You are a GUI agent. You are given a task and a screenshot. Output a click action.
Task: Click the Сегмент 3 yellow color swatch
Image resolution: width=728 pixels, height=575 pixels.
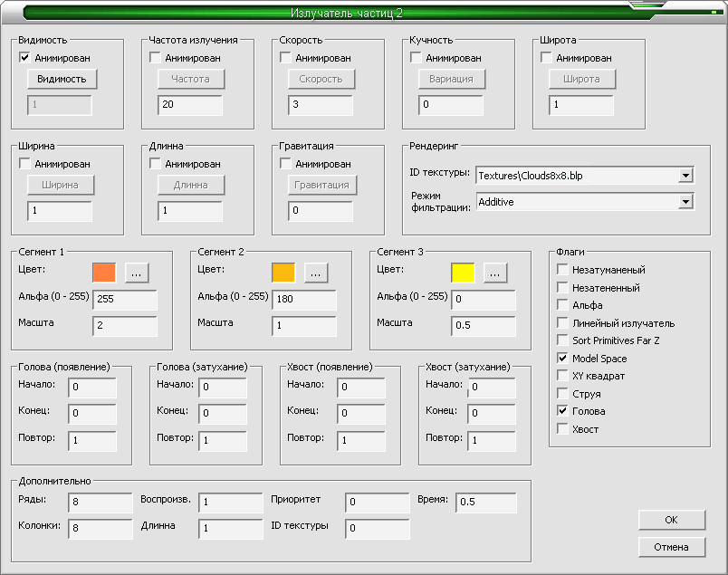pyautogui.click(x=463, y=273)
